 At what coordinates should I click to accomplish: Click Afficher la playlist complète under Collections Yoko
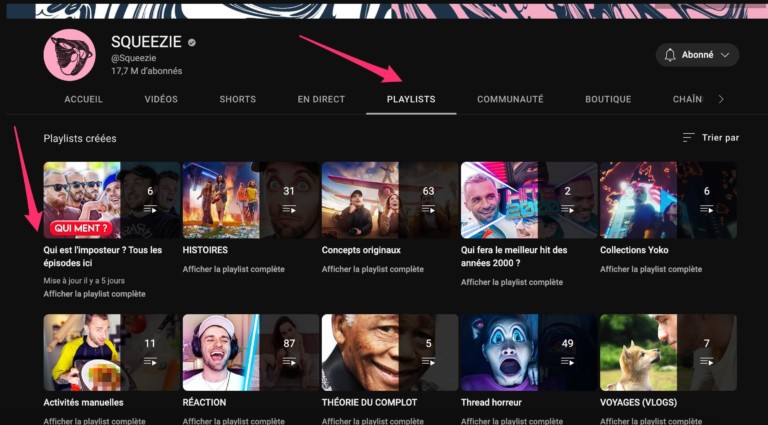click(x=651, y=269)
